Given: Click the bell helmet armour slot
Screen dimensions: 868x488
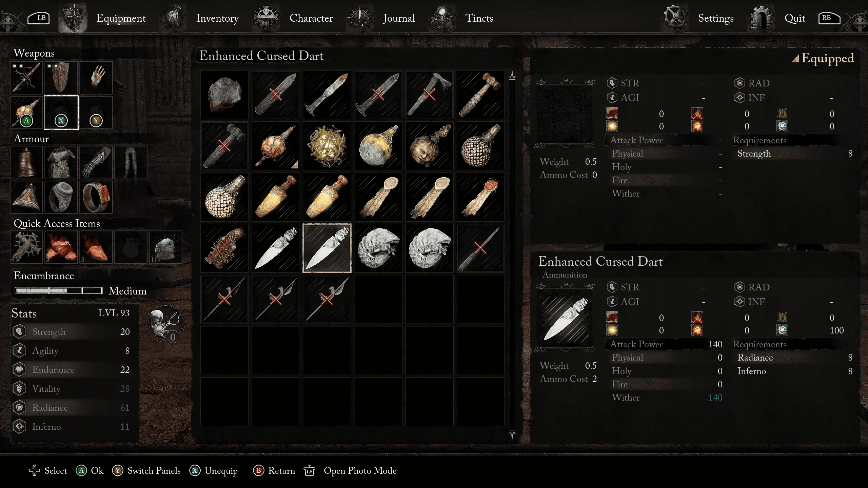Looking at the screenshot, I should point(26,162).
